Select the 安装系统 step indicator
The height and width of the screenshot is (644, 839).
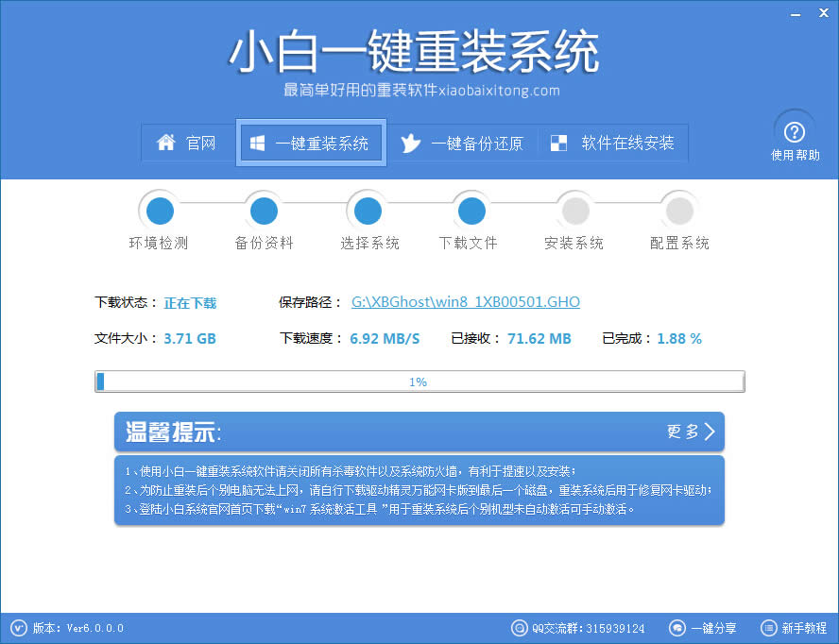click(x=574, y=211)
